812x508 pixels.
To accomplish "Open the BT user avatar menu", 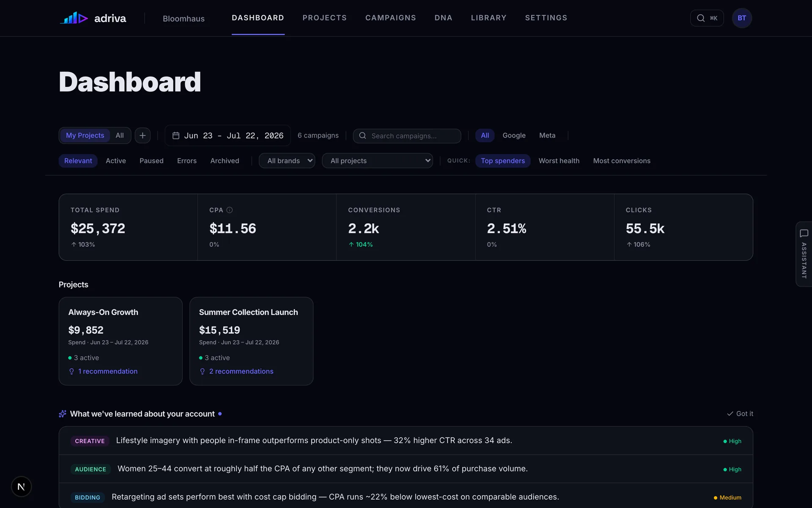I will click(742, 18).
